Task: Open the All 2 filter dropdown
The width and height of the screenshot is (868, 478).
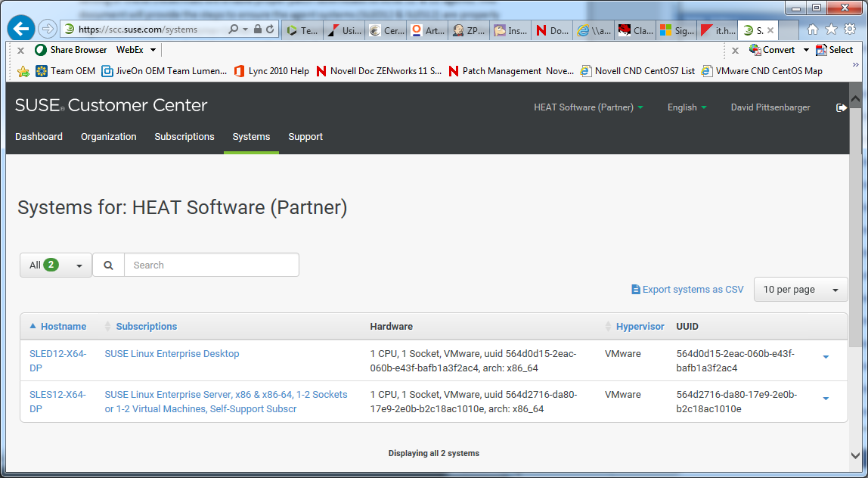Action: (56, 265)
